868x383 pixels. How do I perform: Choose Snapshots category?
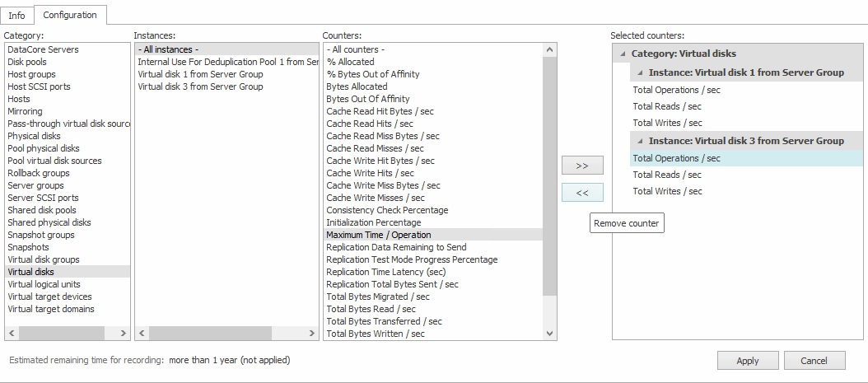tap(28, 247)
